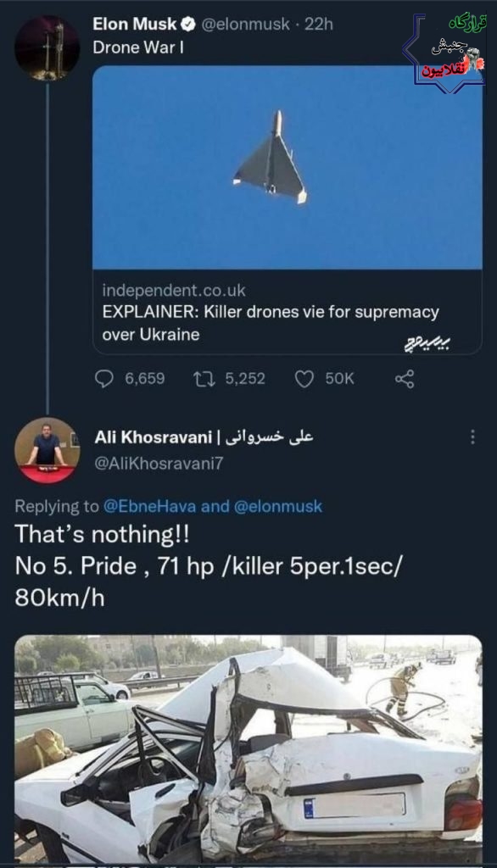Click the Persian logo watermark

point(445,53)
